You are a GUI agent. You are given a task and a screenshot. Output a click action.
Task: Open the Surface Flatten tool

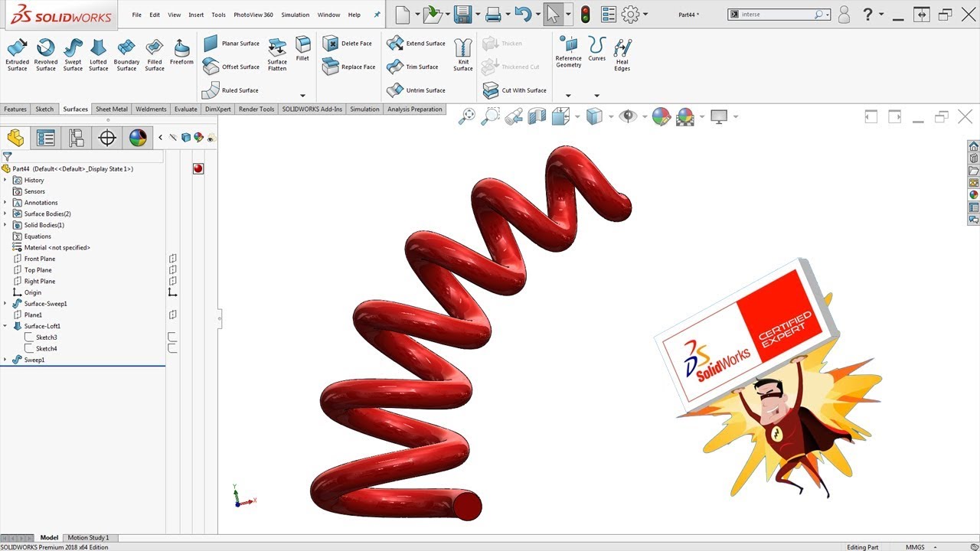coord(277,54)
